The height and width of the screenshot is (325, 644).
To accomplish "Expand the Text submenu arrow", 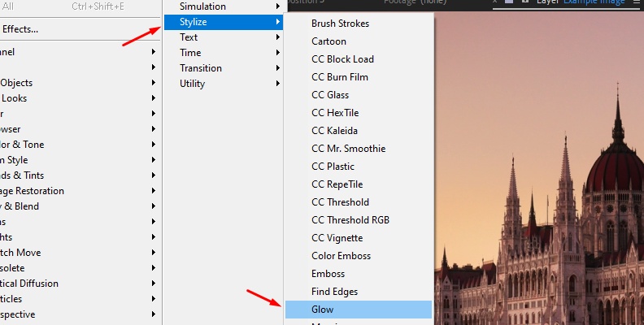I will tap(278, 37).
